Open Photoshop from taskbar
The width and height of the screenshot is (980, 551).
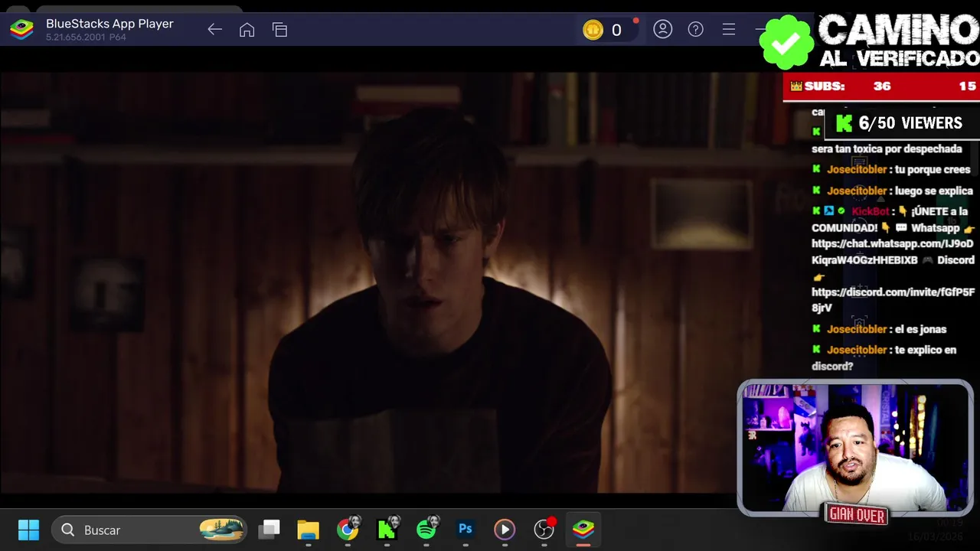coord(465,529)
